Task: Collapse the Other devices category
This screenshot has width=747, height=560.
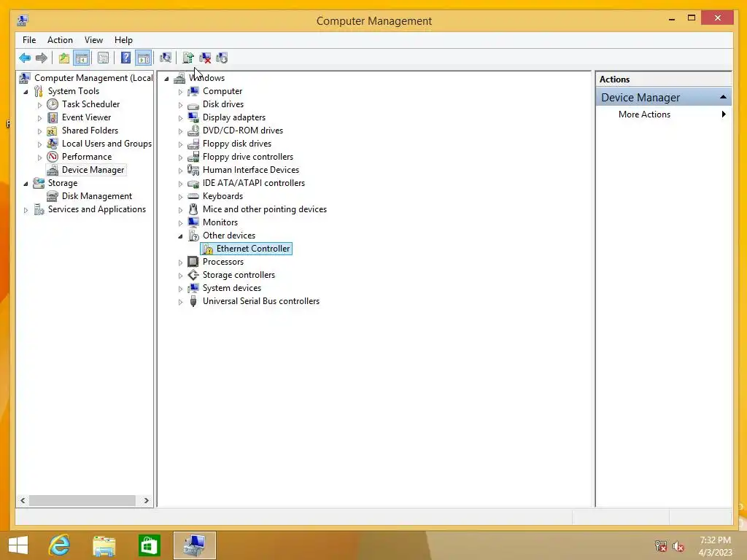Action: 180,236
